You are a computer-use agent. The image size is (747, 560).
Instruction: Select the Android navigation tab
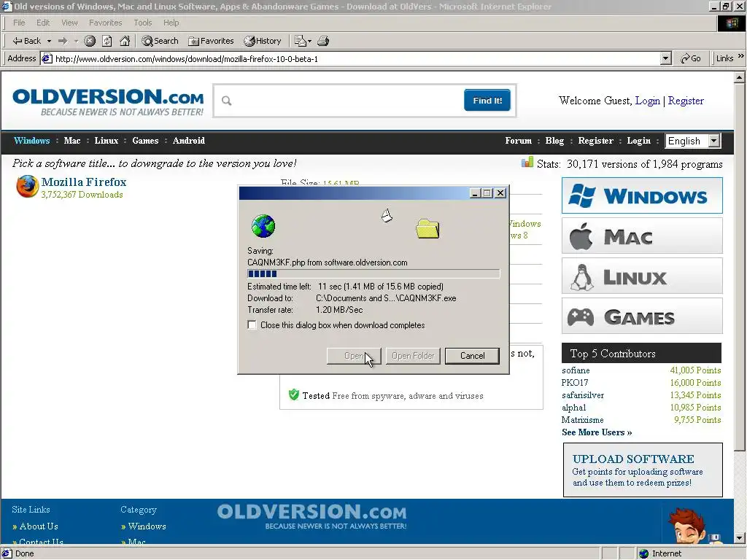[x=189, y=141]
